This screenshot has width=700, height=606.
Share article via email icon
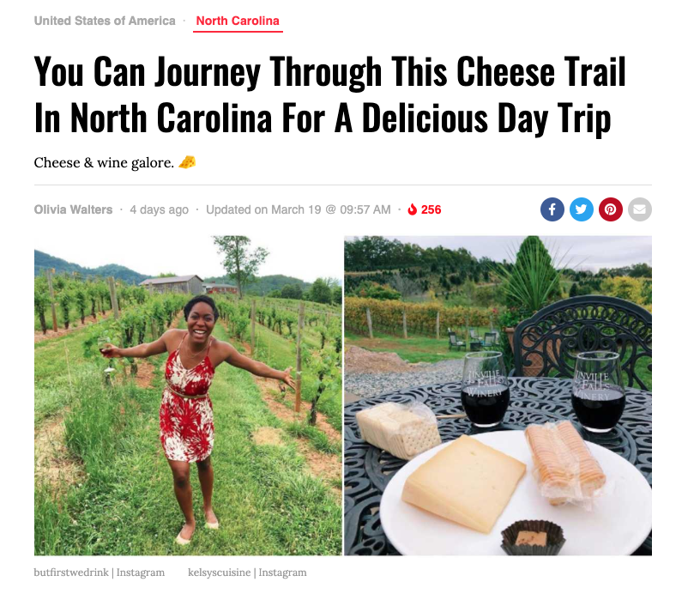[640, 209]
